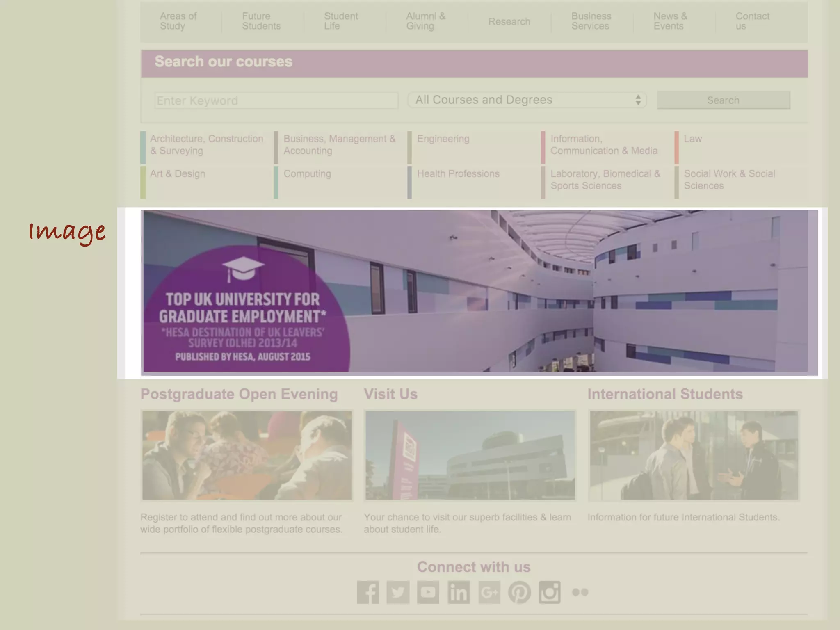
Task: Select the Business Services menu item
Action: pos(591,21)
